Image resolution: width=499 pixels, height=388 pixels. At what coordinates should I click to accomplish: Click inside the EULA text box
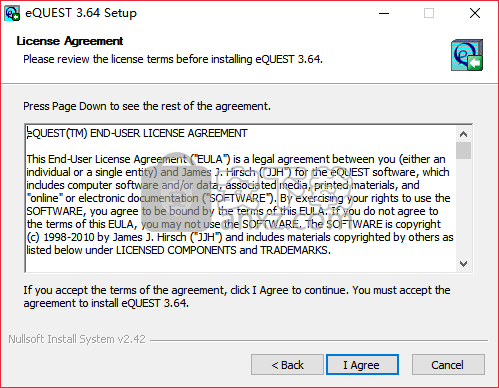(241, 198)
